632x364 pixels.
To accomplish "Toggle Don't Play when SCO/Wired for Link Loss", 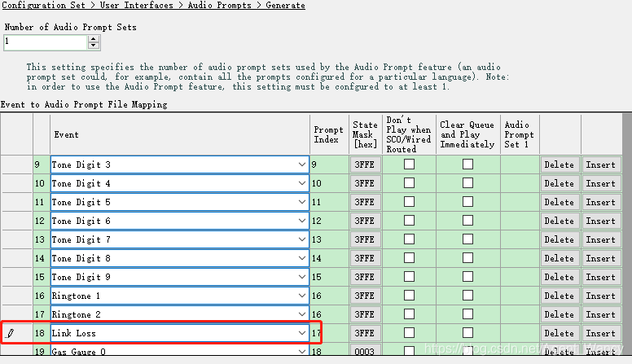I will [x=409, y=333].
